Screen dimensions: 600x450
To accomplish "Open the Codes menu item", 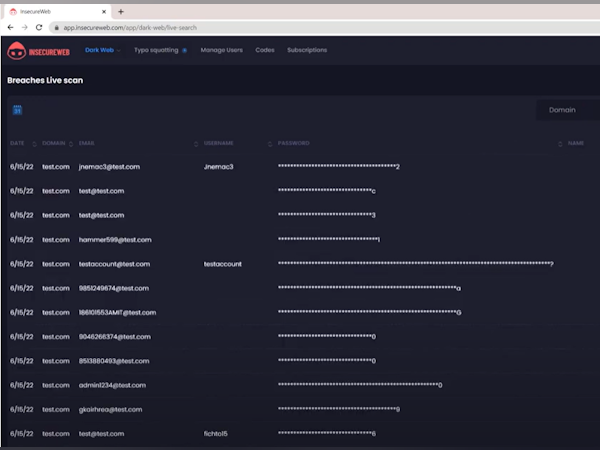I will (265, 50).
